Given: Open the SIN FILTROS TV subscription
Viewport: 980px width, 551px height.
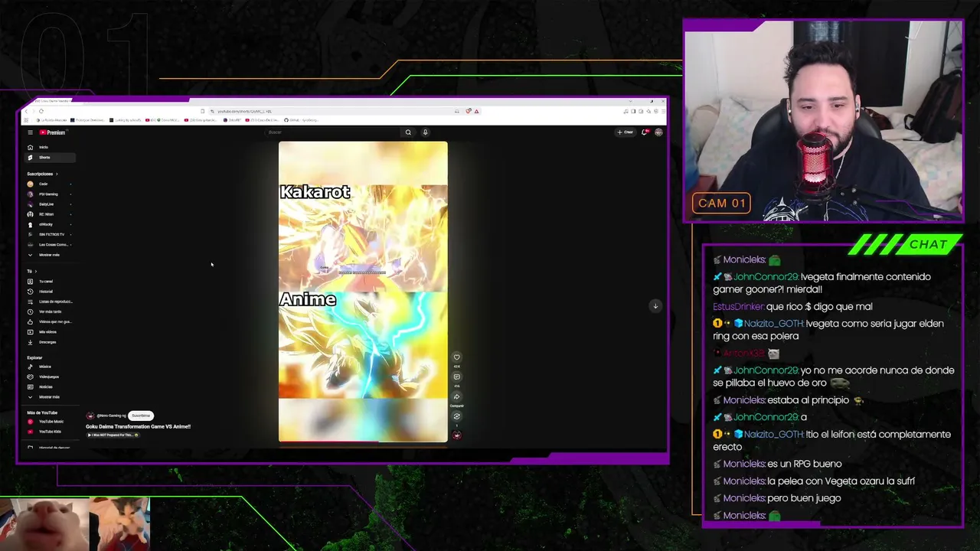Looking at the screenshot, I should (x=48, y=234).
